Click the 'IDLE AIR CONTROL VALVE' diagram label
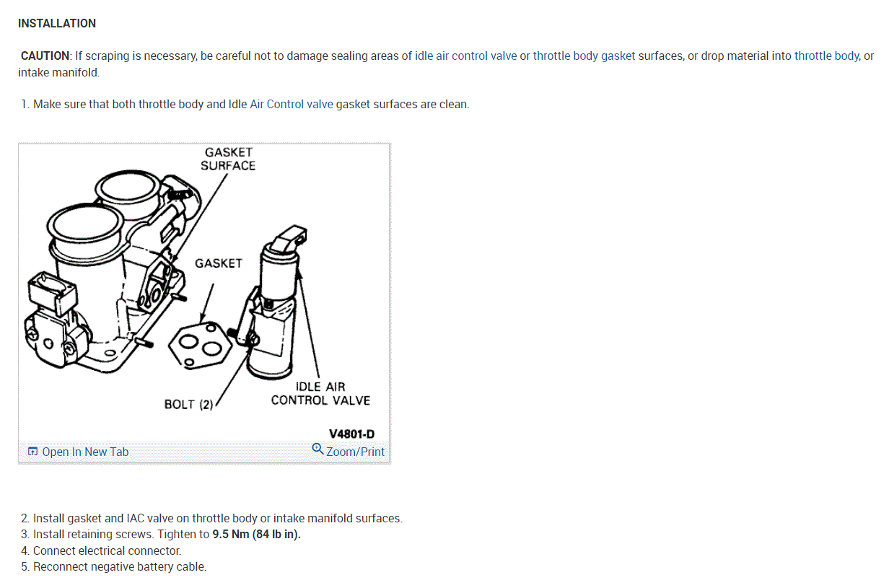Viewport: 889px width, 588px height. tap(320, 393)
